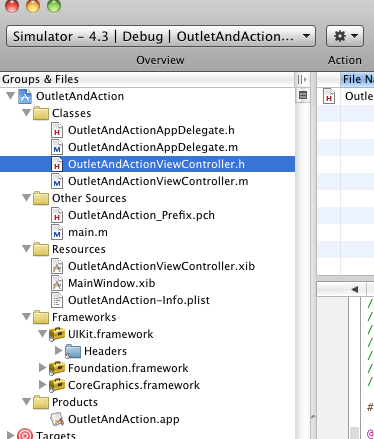This screenshot has height=439, width=374.
Task: Collapse the Products folder
Action: (27, 402)
